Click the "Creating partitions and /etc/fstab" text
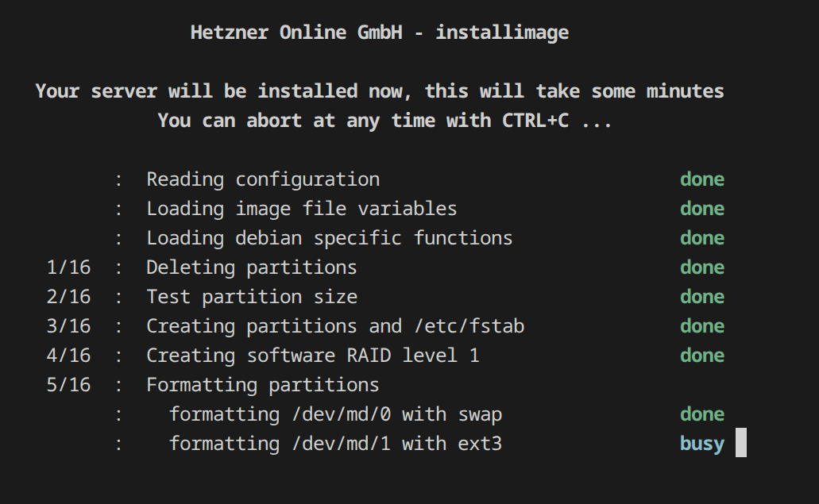819x504 pixels. (x=334, y=326)
